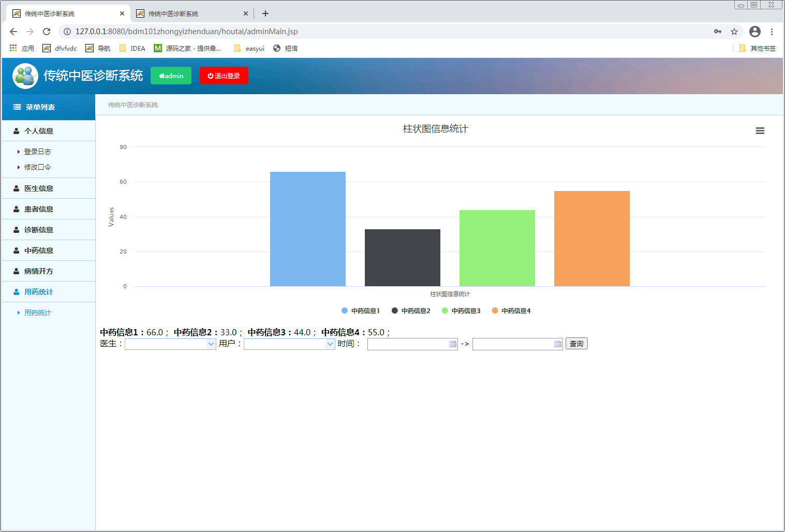Toggle 中药信息1 legend series
The image size is (785, 532).
click(361, 311)
